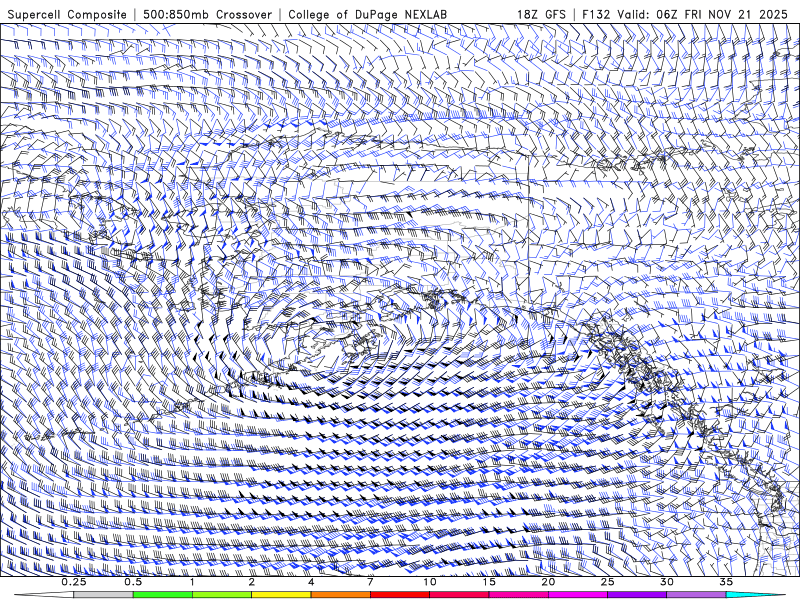Screen dimensions: 800x600
Task: Pick the cyan arrow end of the color bar
Action: point(755,595)
